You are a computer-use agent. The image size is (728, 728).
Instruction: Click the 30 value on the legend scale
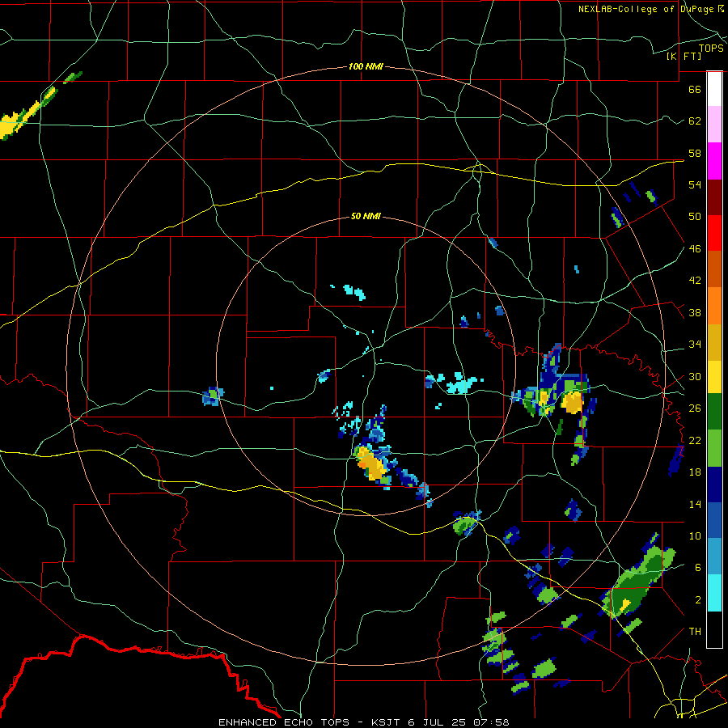(695, 376)
